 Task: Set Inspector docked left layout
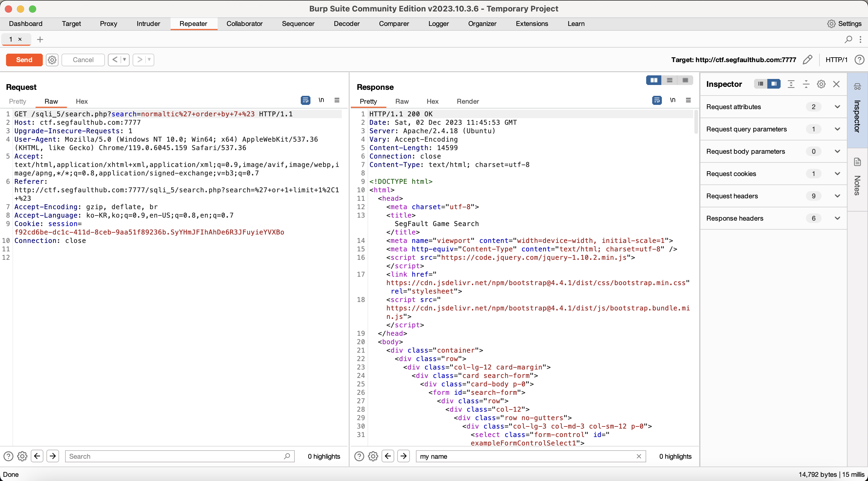click(760, 84)
